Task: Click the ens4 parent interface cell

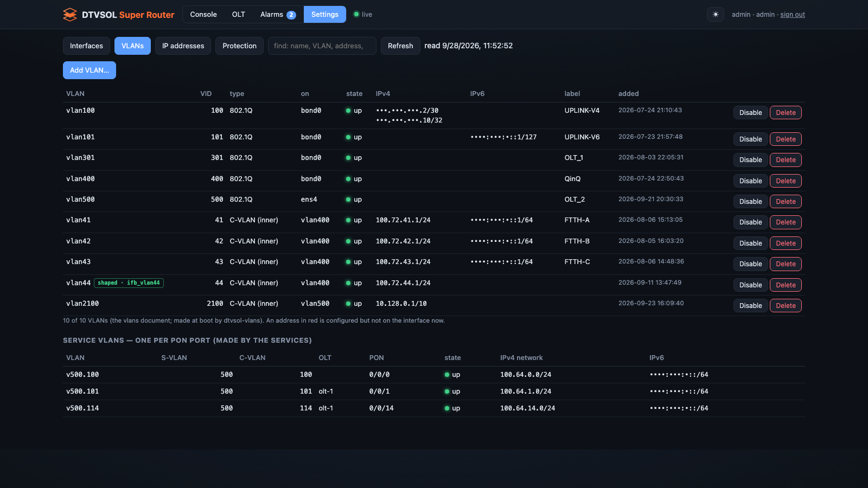Action: tap(309, 200)
